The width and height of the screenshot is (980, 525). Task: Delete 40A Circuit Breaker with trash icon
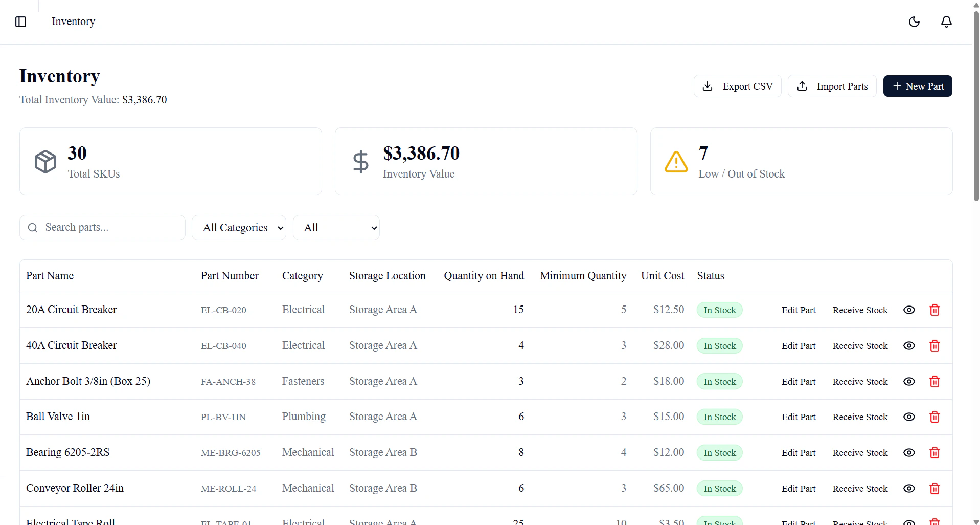pyautogui.click(x=935, y=345)
